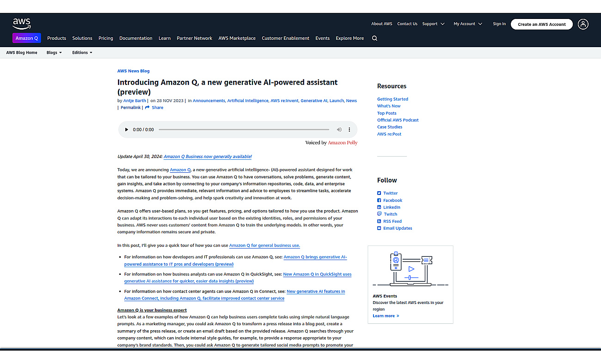This screenshot has height=364, width=601.
Task: Expand the Blogs dropdown
Action: (54, 53)
